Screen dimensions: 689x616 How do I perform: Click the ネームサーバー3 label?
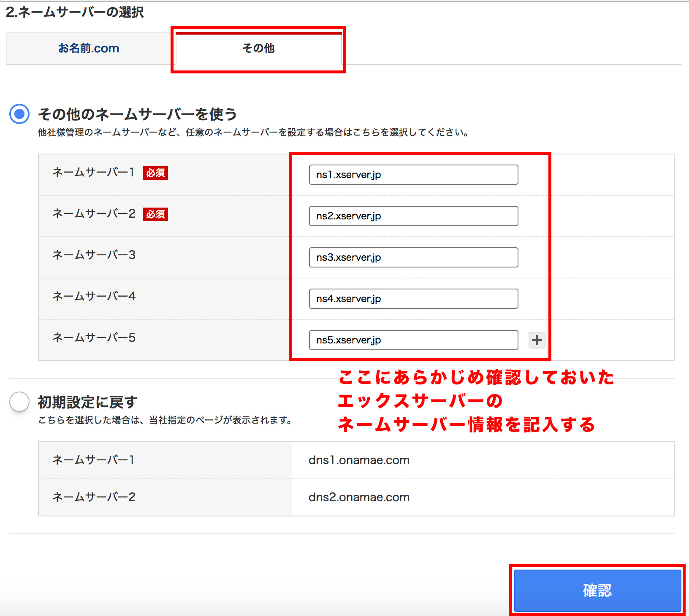(94, 255)
